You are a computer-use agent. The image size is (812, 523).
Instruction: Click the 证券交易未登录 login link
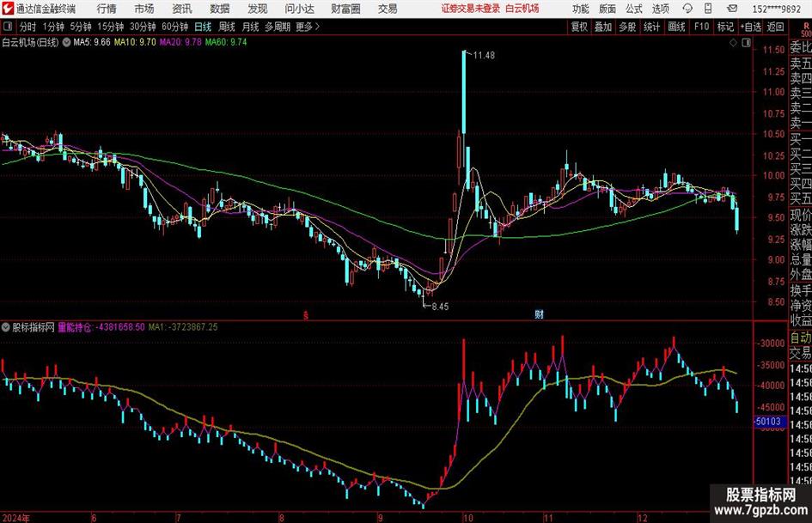click(469, 8)
